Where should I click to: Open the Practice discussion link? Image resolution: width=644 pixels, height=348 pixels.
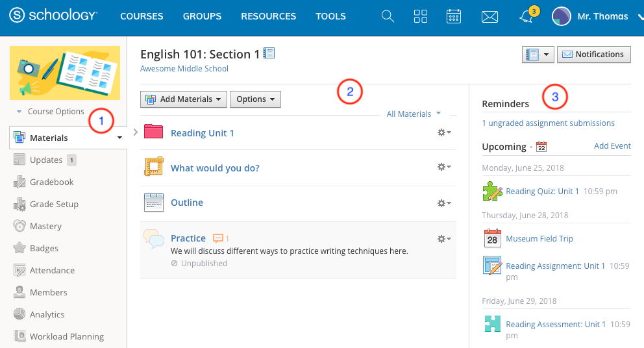tap(188, 238)
